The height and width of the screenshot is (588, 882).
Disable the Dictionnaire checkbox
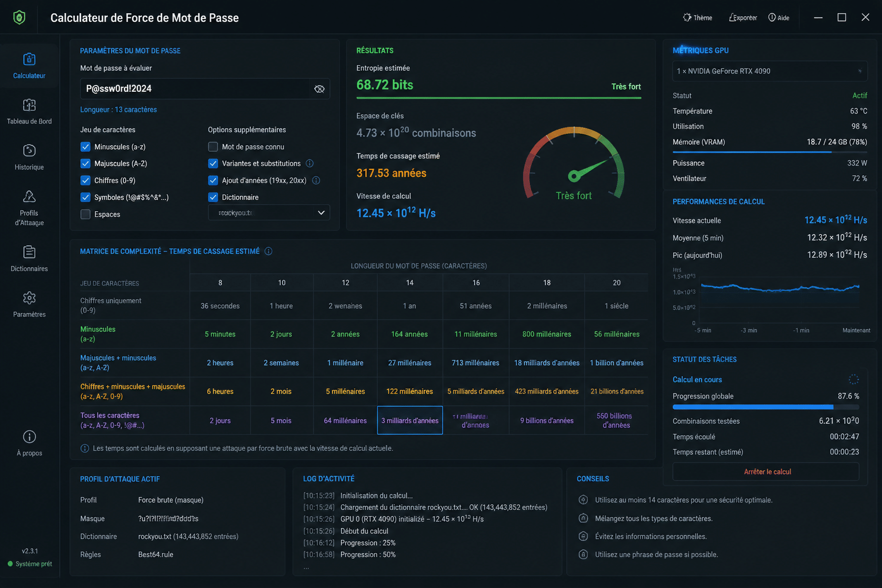point(213,197)
